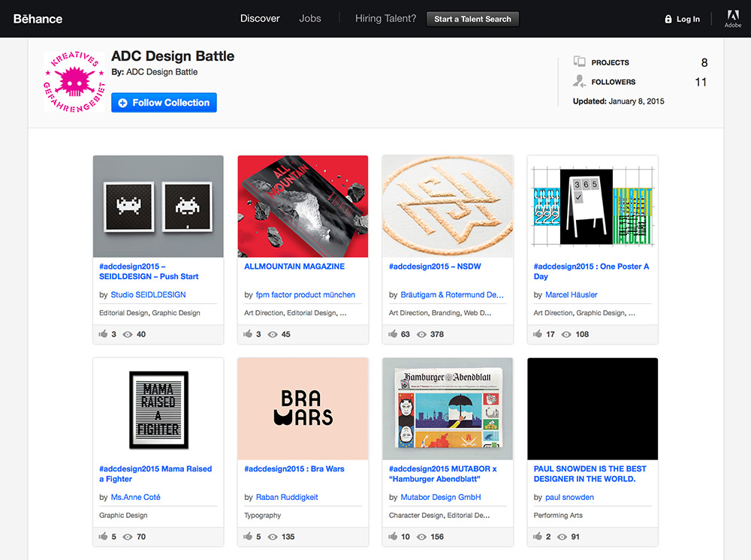Visit fpm factor product münchen profile
The image size is (751, 560).
(305, 295)
